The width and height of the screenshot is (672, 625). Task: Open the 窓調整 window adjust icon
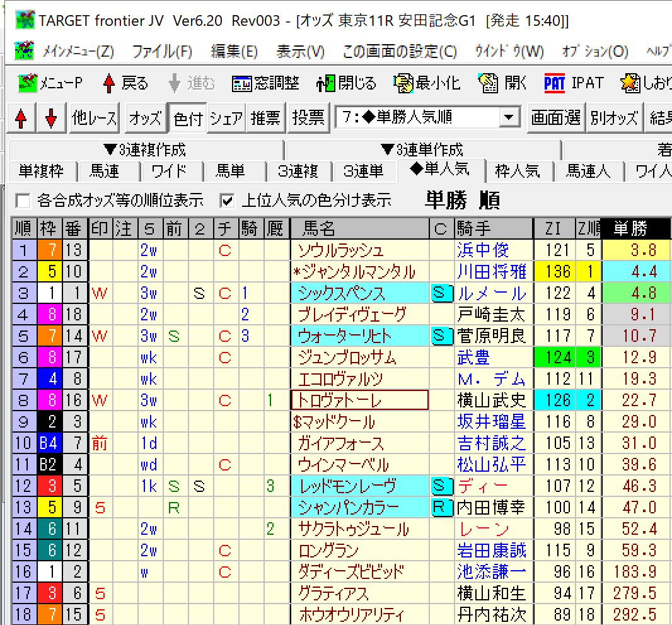(x=241, y=84)
